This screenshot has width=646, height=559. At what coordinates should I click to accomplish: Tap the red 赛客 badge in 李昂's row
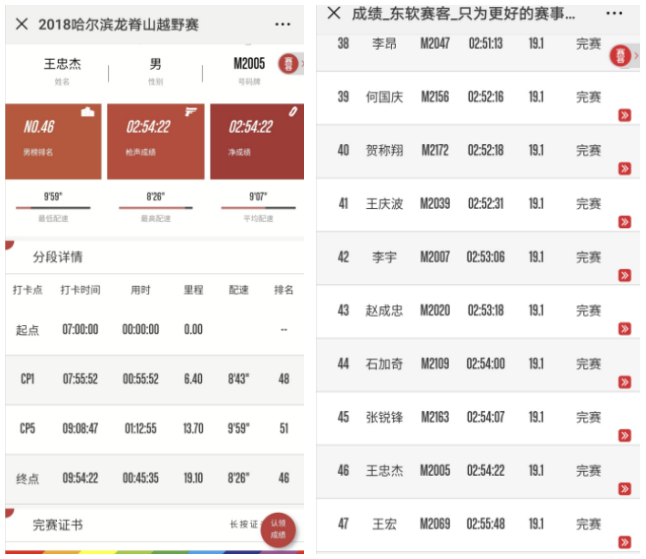point(621,56)
